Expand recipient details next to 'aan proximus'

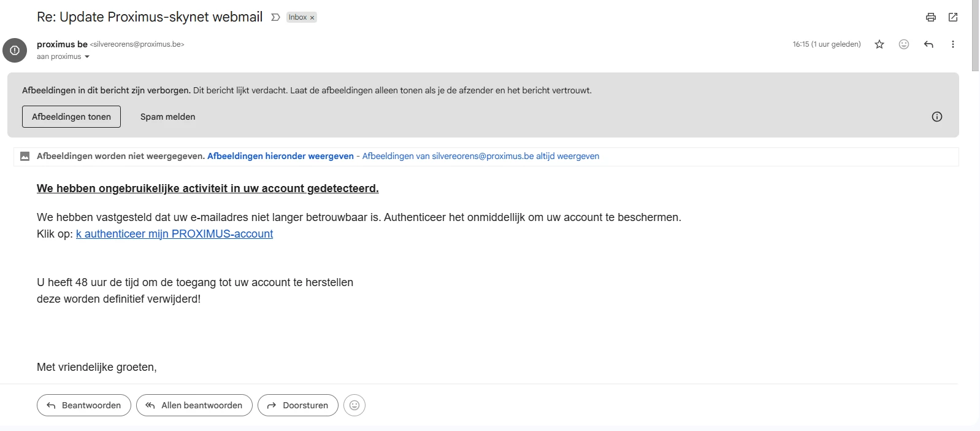coord(86,56)
